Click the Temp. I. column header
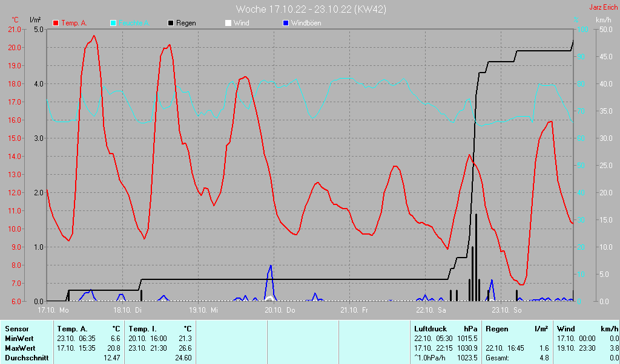 143,329
